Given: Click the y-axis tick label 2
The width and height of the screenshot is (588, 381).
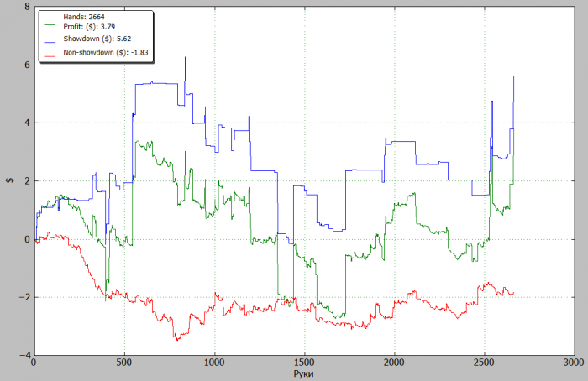Looking at the screenshot, I should [x=27, y=181].
